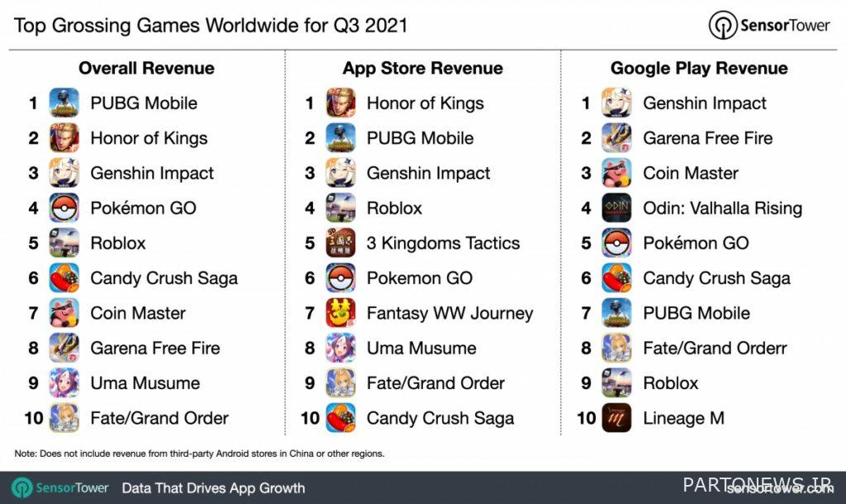Click the Fate/Grand Orderr label in Google Play column
846x504 pixels.
tap(715, 348)
